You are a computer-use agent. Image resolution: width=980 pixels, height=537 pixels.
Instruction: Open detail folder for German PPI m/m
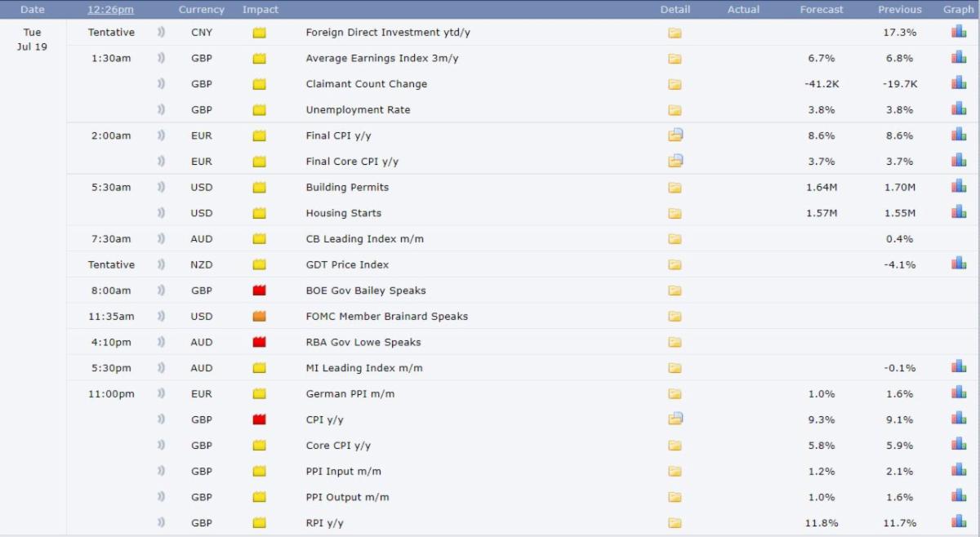tap(675, 395)
